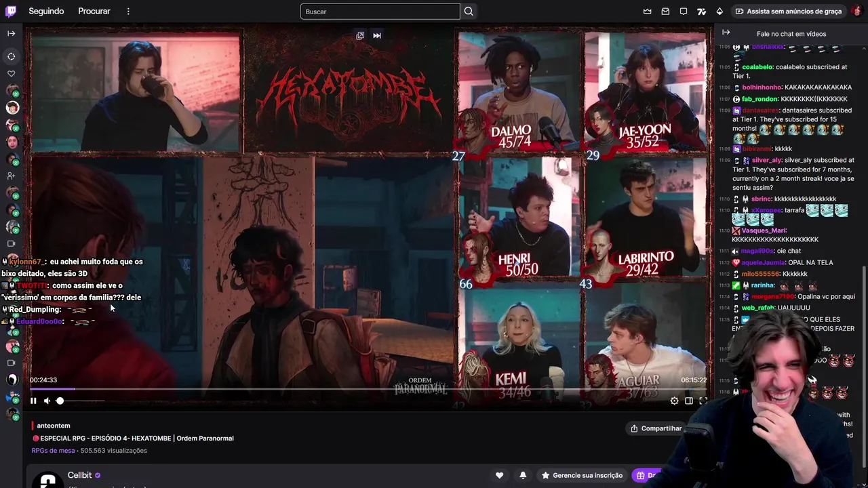Click sbrinc username in chat
The image size is (868, 488).
pos(762,199)
